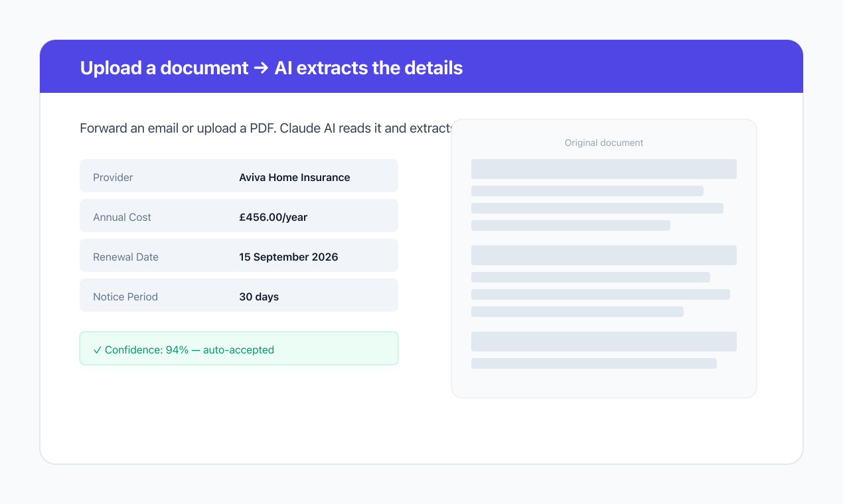Image resolution: width=843 pixels, height=504 pixels.
Task: Click the "AI extracts the details" header phrase
Action: (x=368, y=68)
